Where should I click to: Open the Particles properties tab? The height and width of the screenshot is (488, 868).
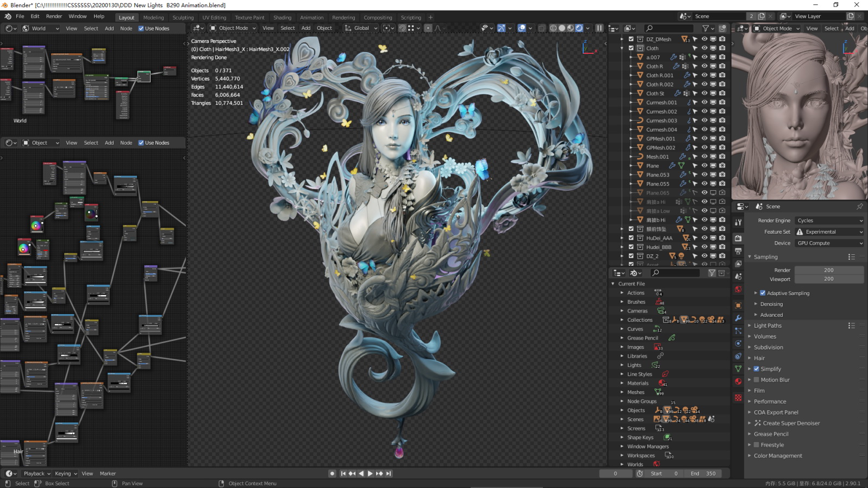[x=738, y=331]
